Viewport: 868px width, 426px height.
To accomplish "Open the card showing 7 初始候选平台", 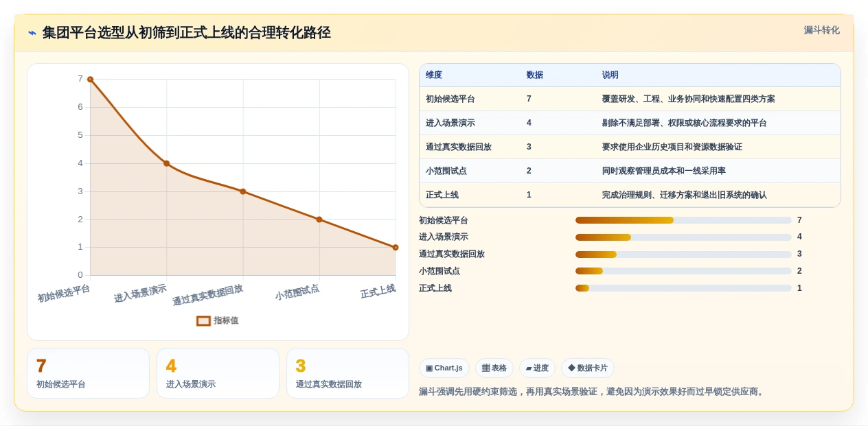I will click(x=88, y=373).
